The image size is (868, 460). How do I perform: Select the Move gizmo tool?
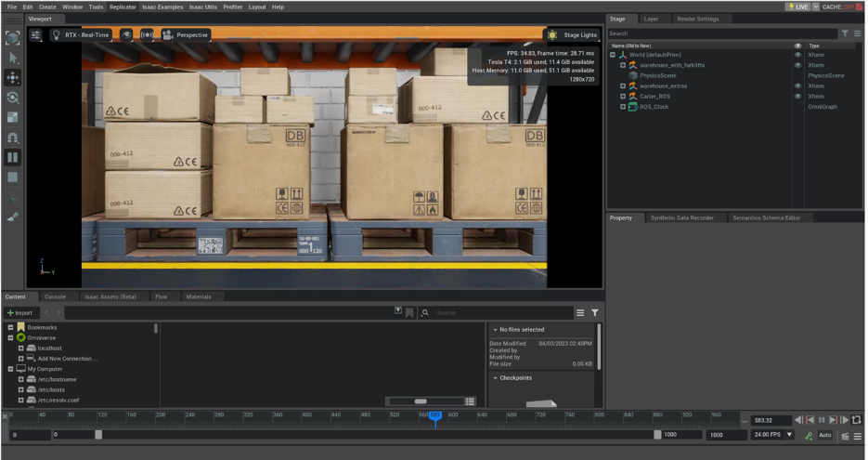coord(13,77)
